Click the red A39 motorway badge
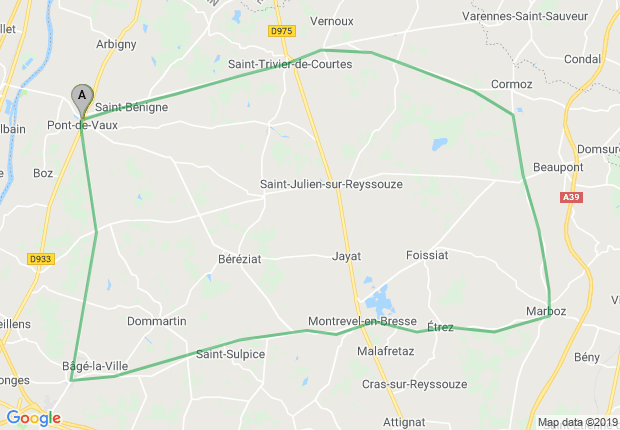 pos(571,197)
